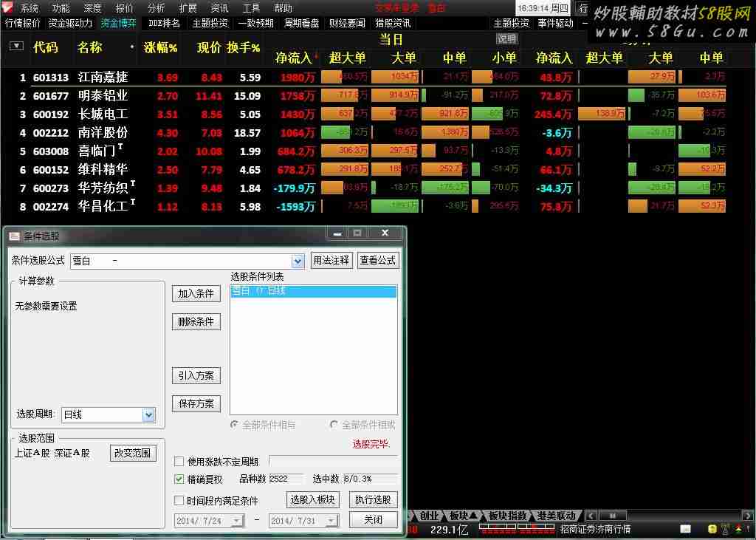
Task: Select the 全部条件相与 radio button
Action: coord(234,425)
